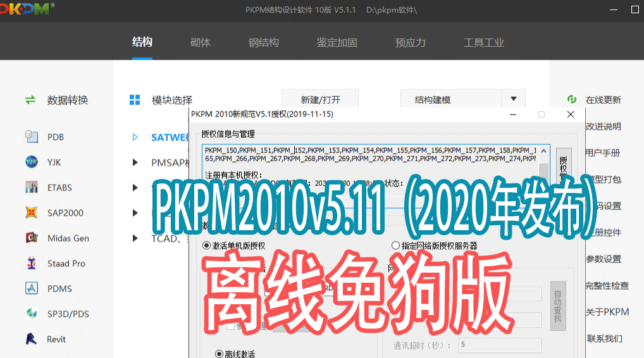Viewport: 644px width, 358px height.
Task: Click the 新建/打开 button
Action: (x=320, y=99)
